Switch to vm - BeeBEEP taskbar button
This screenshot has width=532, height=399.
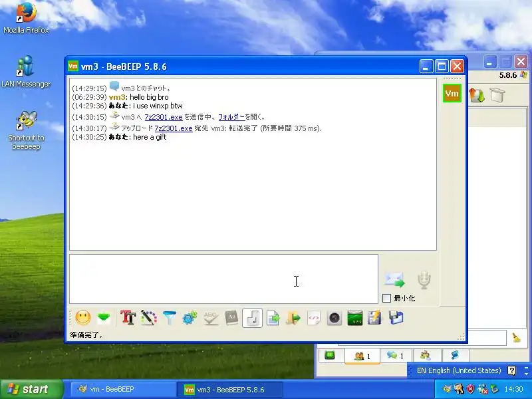(122, 390)
